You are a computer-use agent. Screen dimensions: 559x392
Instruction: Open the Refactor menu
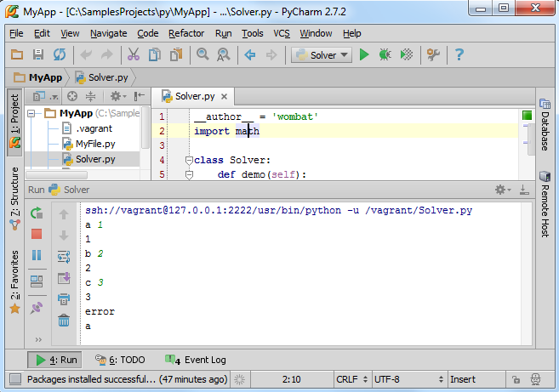click(186, 33)
